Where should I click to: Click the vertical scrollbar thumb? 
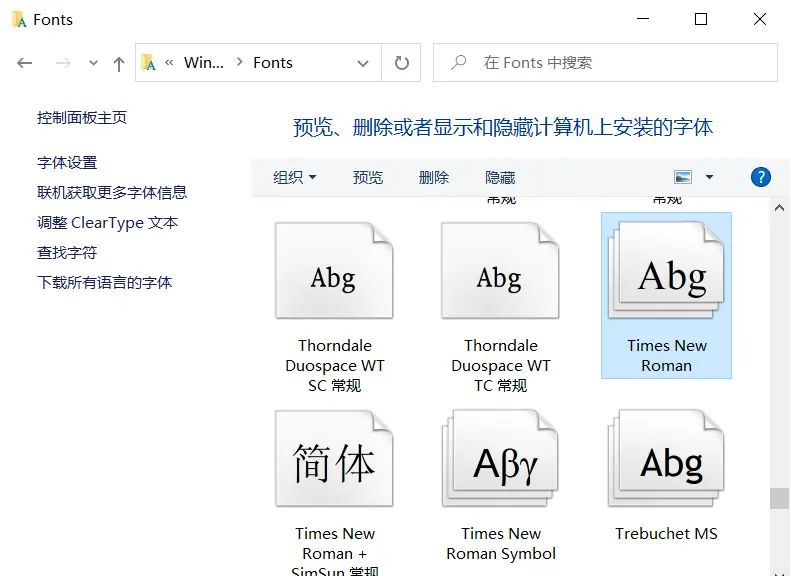click(x=779, y=498)
